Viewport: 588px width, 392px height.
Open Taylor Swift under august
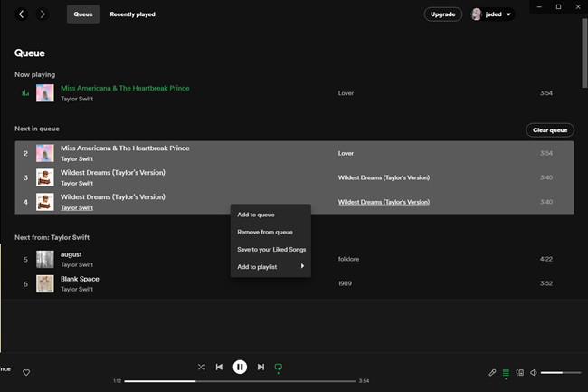click(x=77, y=265)
